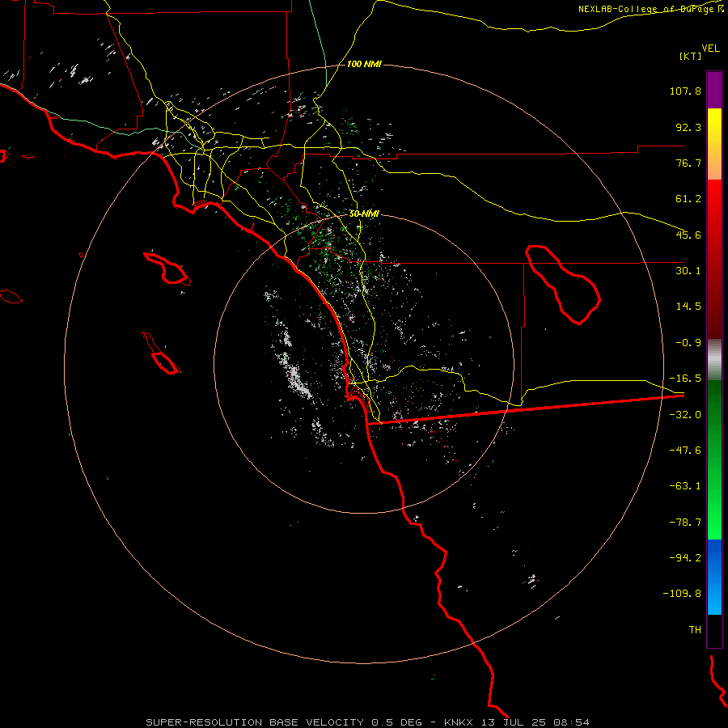This screenshot has width=728, height=728.
Task: Click the -0.9 scale value
Action: [688, 343]
